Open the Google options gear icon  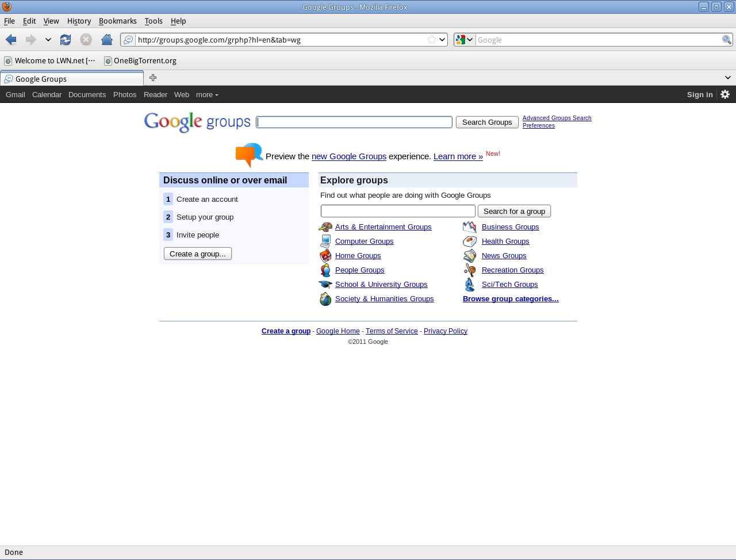click(725, 94)
